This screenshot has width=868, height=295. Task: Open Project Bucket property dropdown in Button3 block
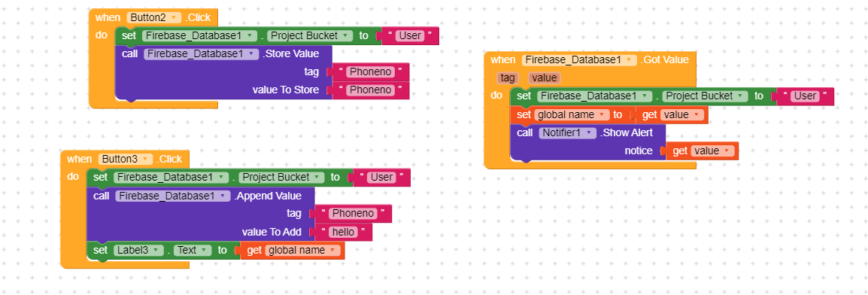[x=282, y=177]
